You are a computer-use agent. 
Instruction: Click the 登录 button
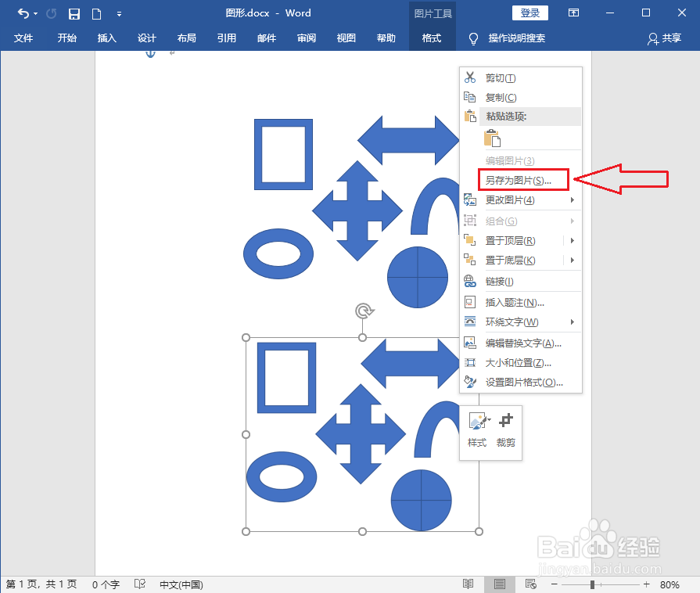coord(529,13)
